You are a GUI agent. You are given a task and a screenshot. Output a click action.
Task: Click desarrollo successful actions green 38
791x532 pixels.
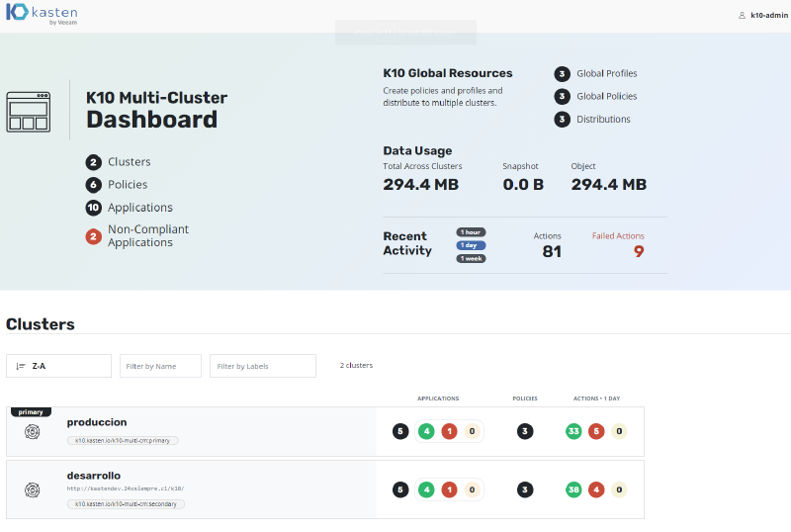(x=573, y=489)
